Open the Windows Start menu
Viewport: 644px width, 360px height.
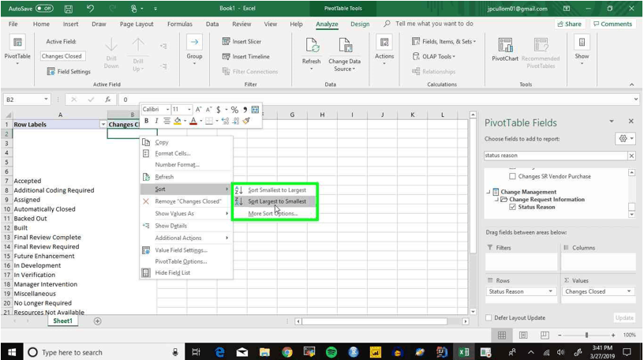(12, 352)
